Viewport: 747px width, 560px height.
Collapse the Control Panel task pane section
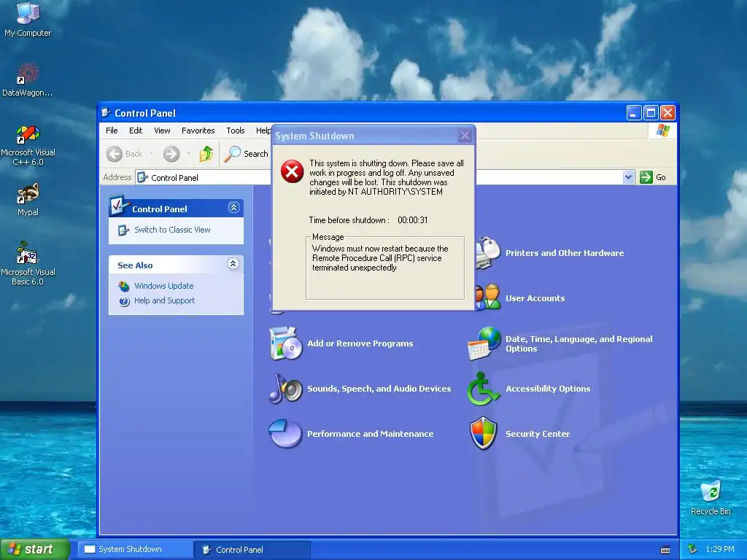233,208
